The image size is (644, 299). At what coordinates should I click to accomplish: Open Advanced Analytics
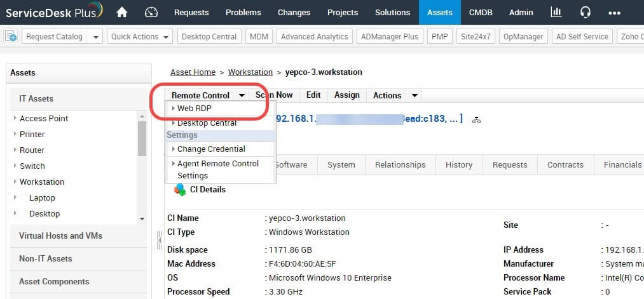315,37
